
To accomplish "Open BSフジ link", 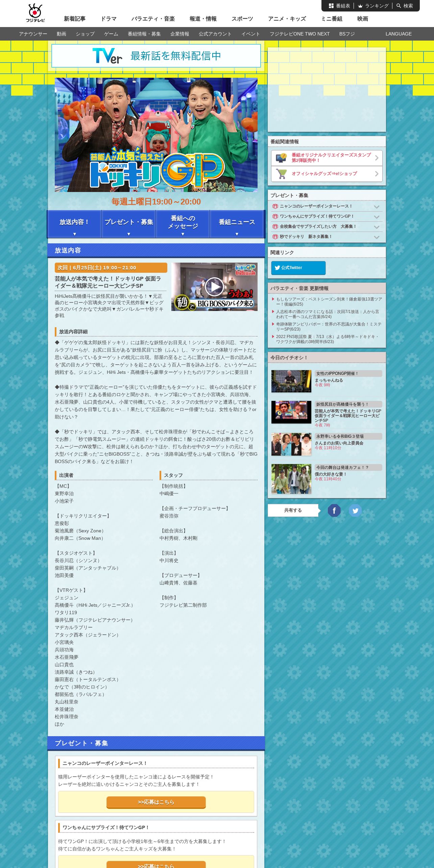I will point(347,34).
